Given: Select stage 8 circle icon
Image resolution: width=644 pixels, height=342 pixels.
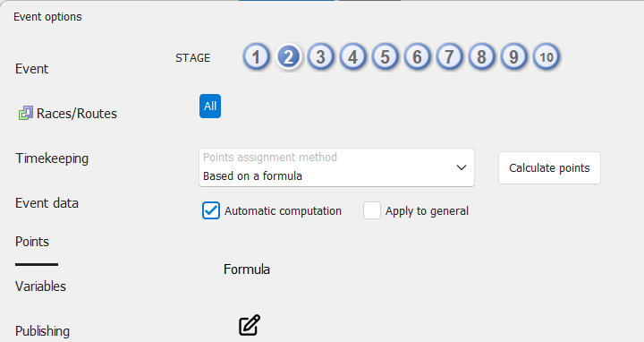Looking at the screenshot, I should [481, 56].
